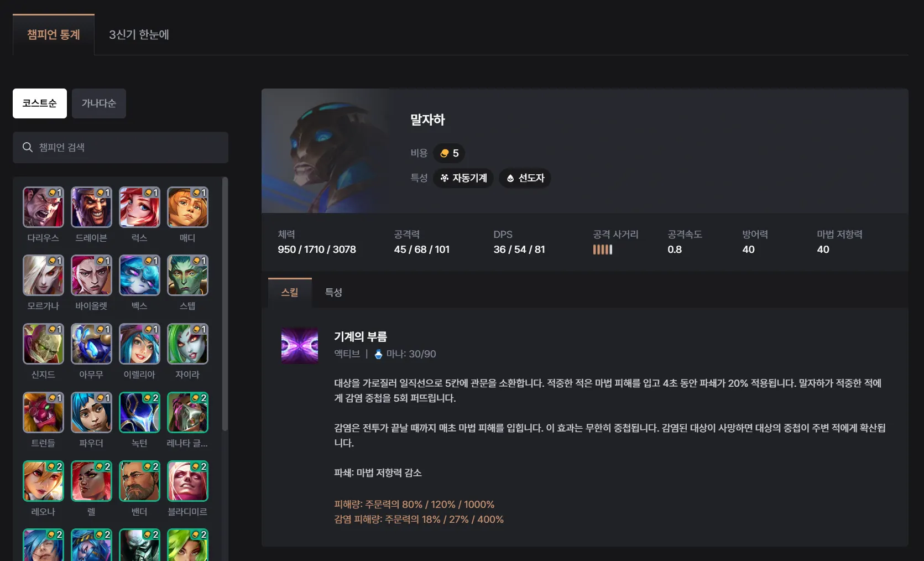Viewport: 924px width, 561px height.
Task: Choose the 럭스 champion portrait
Action: pos(139,207)
